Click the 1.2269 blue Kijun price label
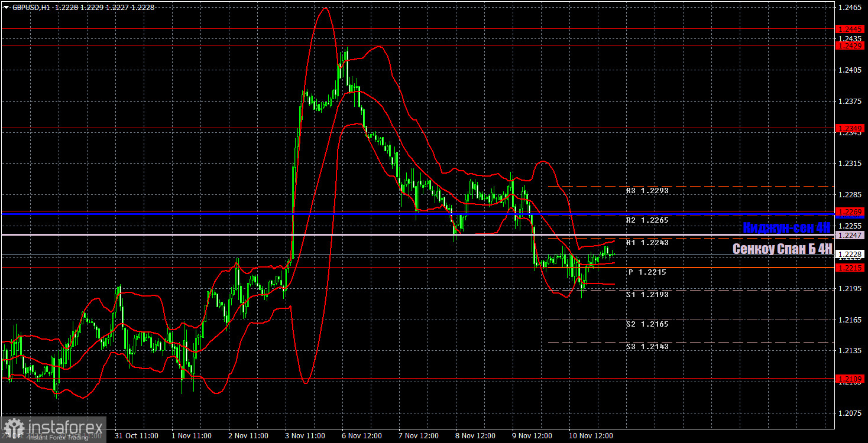This screenshot has height=443, width=868. pyautogui.click(x=851, y=211)
